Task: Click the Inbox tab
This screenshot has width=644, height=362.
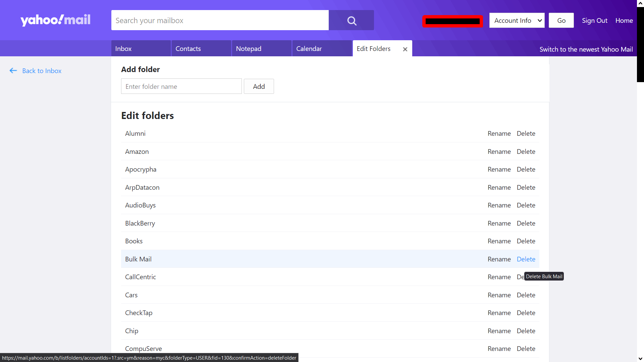Action: click(x=123, y=49)
